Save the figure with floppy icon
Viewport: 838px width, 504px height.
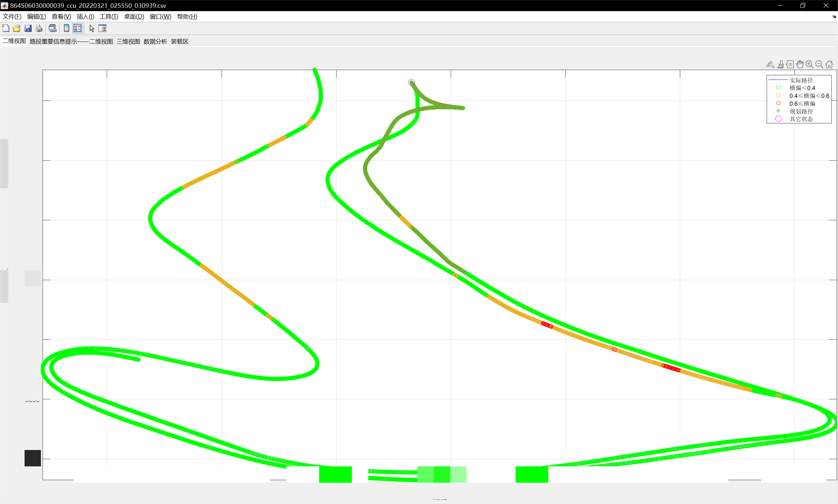(x=28, y=28)
